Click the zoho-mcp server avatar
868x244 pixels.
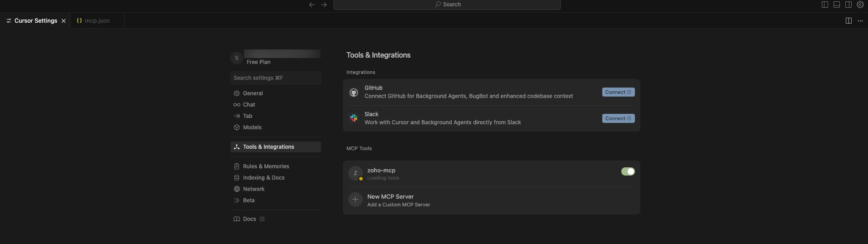(355, 173)
